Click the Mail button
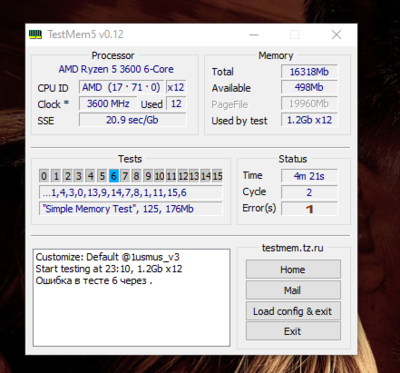Image resolution: width=400 pixels, height=373 pixels. click(x=293, y=290)
